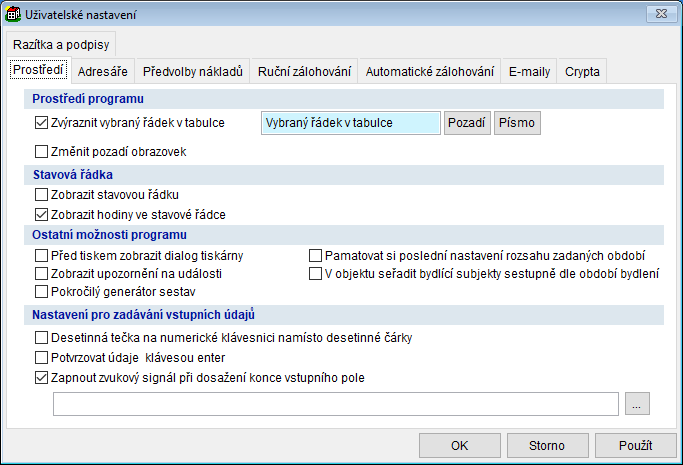The image size is (683, 465).
Task: Click the Pozadí color button
Action: [x=466, y=123]
